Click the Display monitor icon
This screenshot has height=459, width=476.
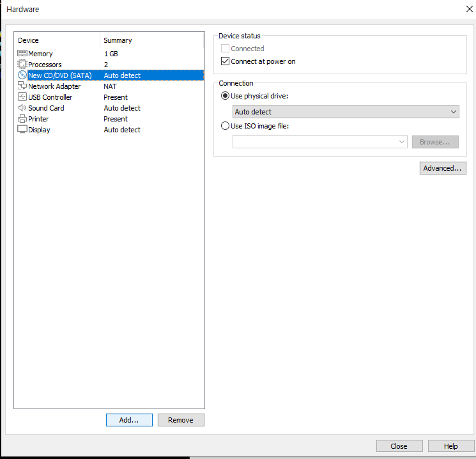coord(22,129)
